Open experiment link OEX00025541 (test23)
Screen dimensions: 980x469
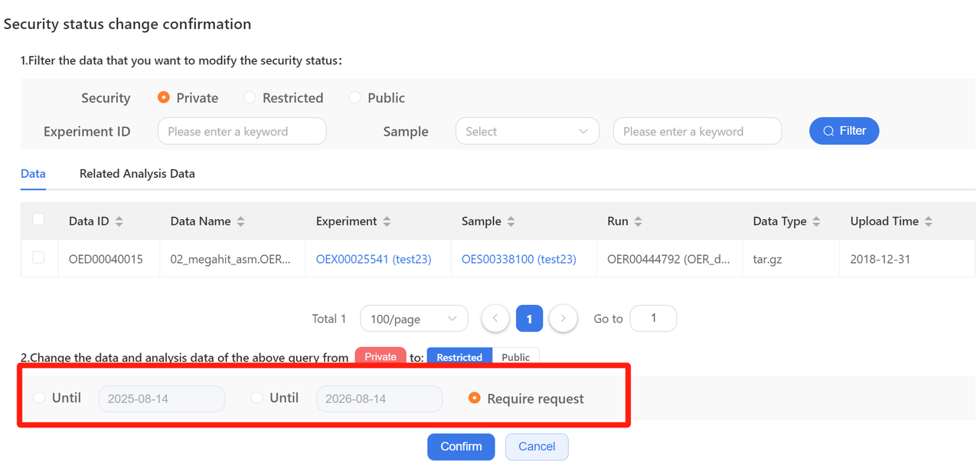(374, 260)
